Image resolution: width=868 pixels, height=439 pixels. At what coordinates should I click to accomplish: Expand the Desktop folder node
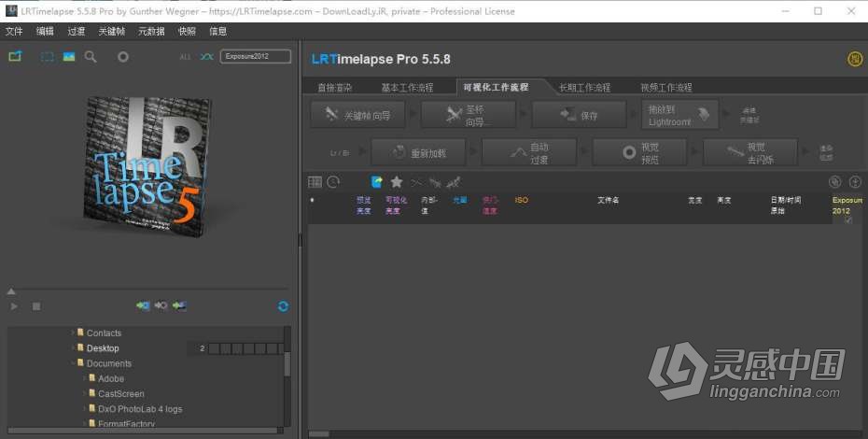pyautogui.click(x=73, y=348)
